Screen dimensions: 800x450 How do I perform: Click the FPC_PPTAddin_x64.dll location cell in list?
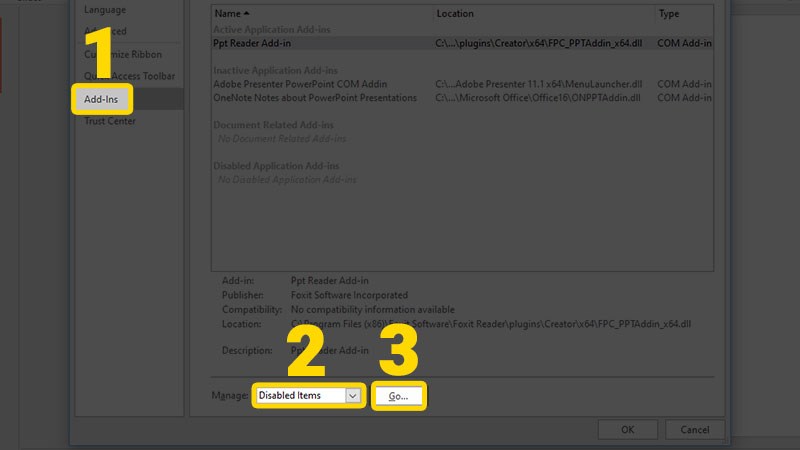(x=539, y=43)
